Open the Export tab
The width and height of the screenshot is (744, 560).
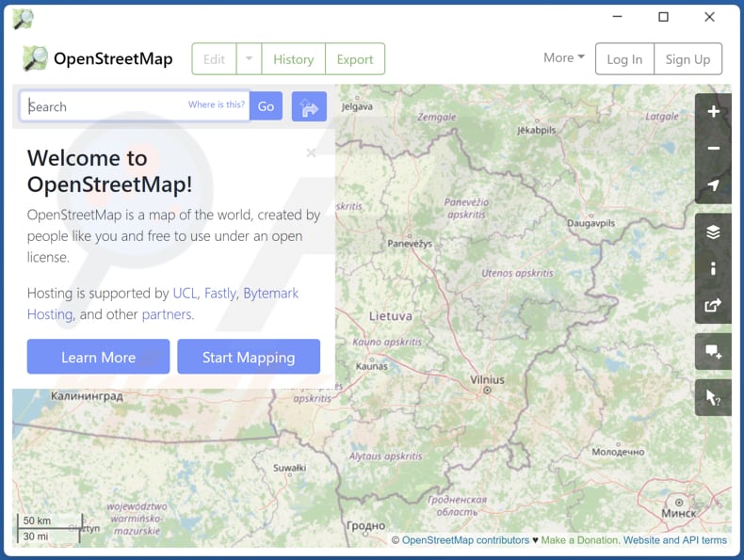coord(355,58)
